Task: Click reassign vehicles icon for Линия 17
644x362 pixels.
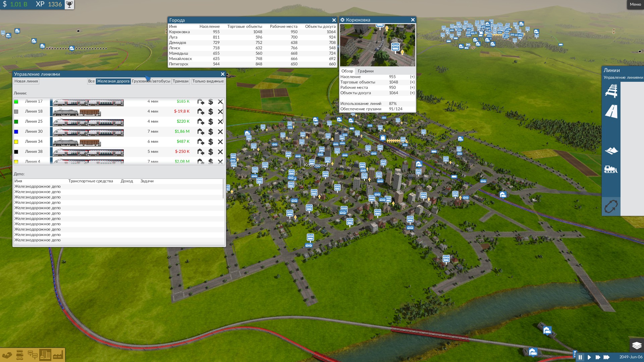Action: point(201,102)
